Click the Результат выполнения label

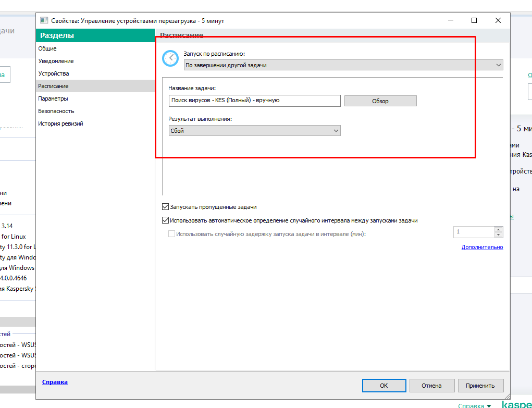pos(200,119)
